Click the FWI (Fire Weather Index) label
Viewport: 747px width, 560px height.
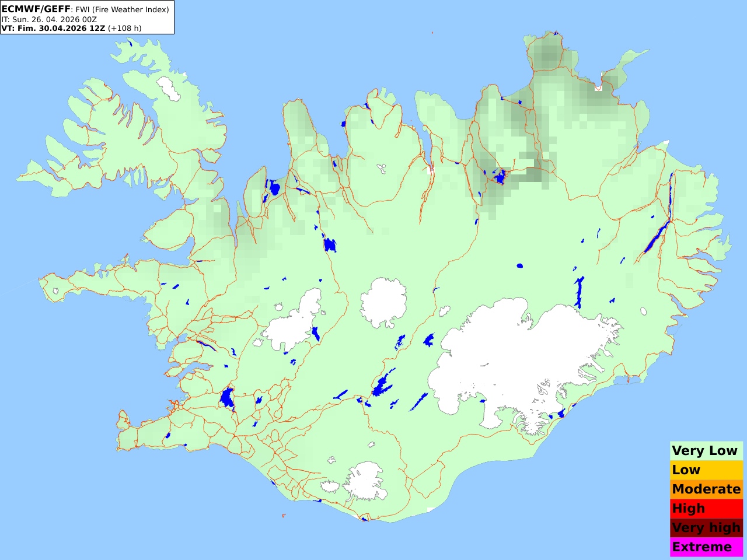[123, 9]
